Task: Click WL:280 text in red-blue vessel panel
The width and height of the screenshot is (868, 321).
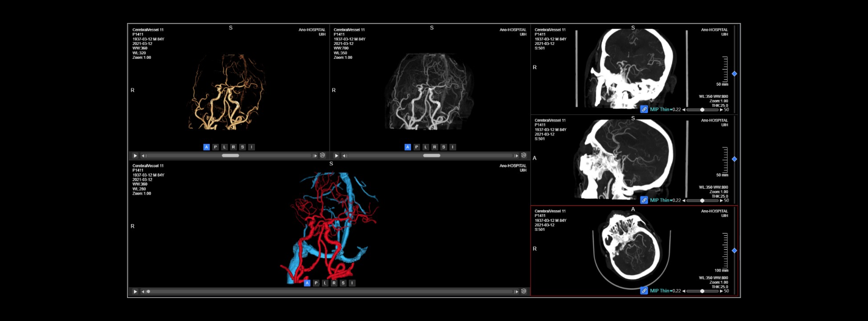Action: (139, 189)
